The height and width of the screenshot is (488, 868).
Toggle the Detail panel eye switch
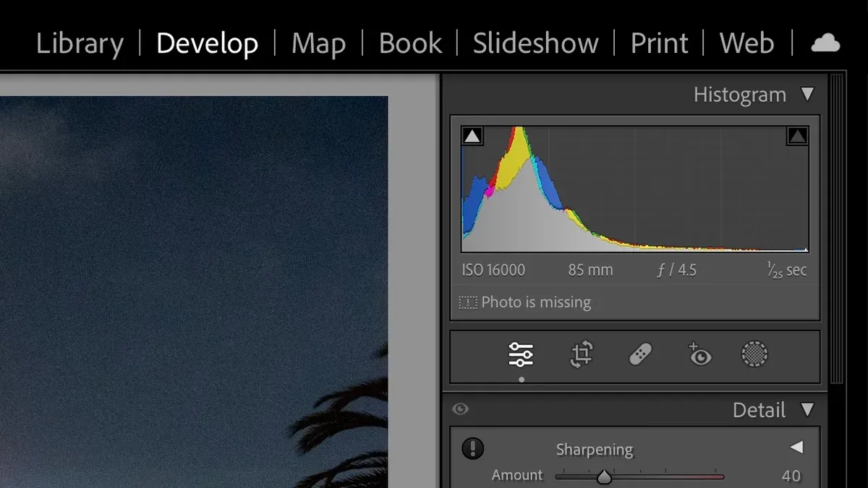point(460,409)
